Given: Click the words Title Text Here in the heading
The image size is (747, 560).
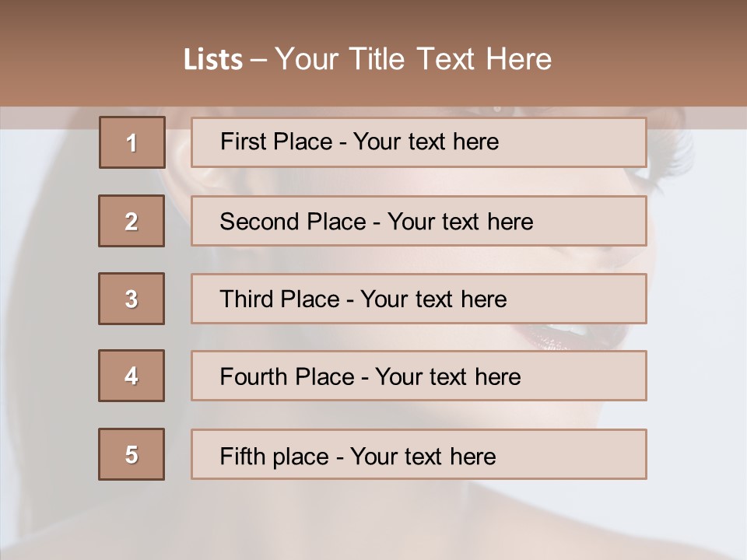Looking at the screenshot, I should coord(451,59).
